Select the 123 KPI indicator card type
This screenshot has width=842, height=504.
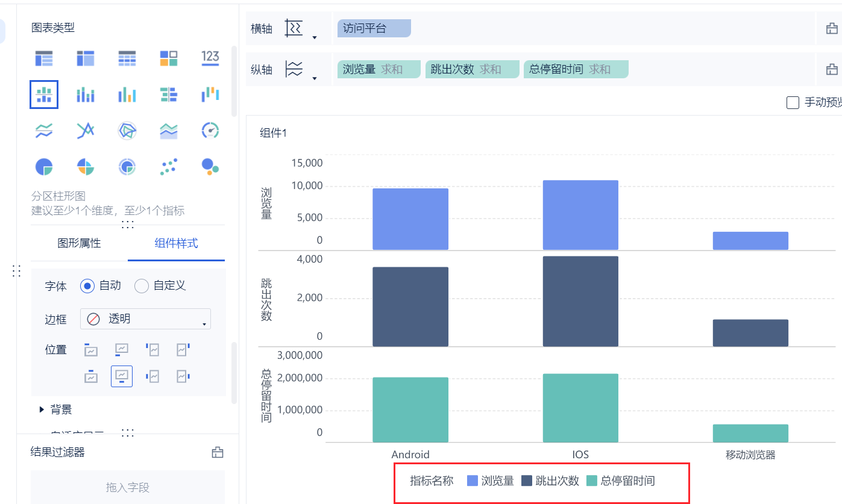pyautogui.click(x=210, y=58)
